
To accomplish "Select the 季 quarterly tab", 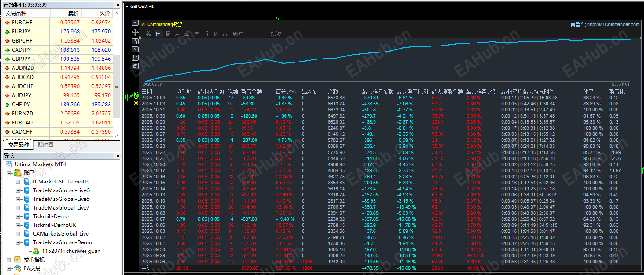I will (x=187, y=34).
